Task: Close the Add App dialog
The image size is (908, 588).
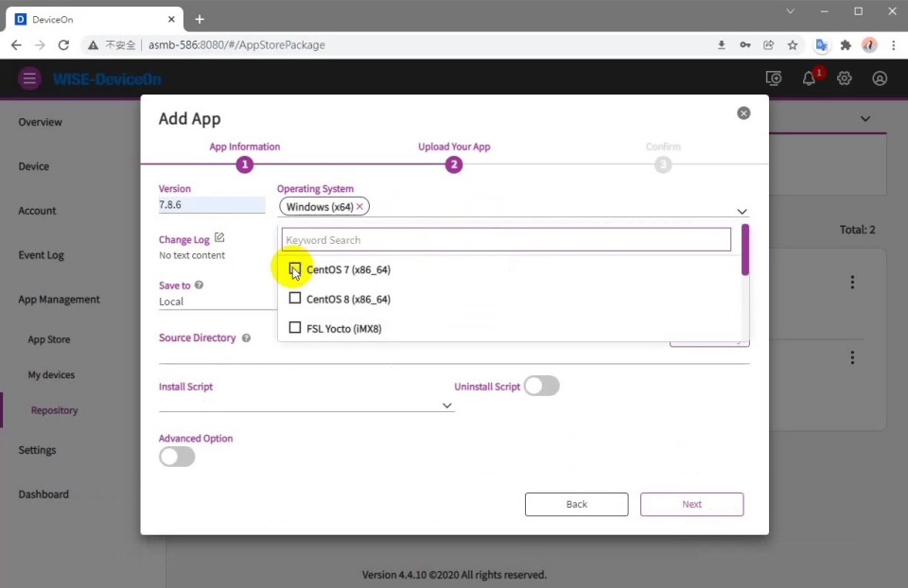Action: [x=743, y=112]
